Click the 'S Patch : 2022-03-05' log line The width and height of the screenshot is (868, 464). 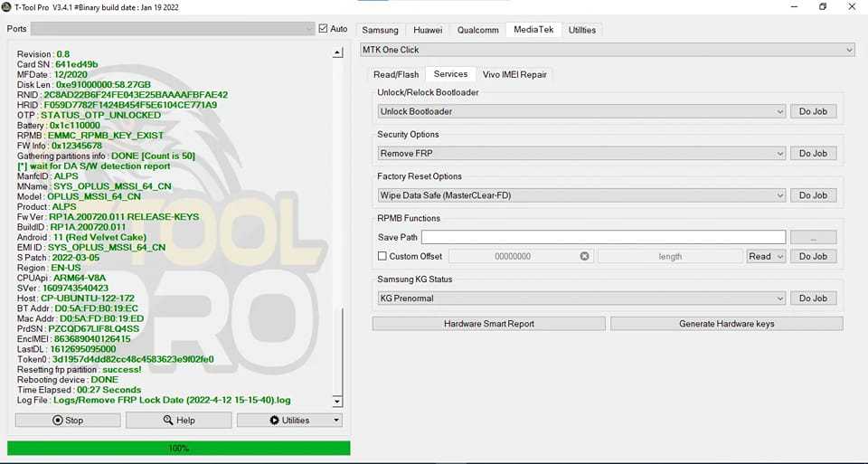tap(59, 258)
